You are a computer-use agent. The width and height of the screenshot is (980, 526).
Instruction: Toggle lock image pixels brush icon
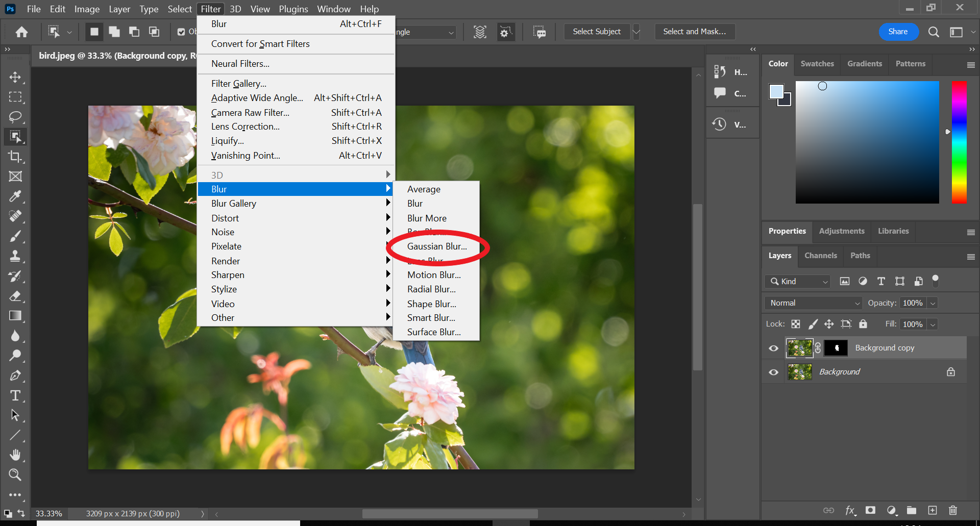(813, 324)
